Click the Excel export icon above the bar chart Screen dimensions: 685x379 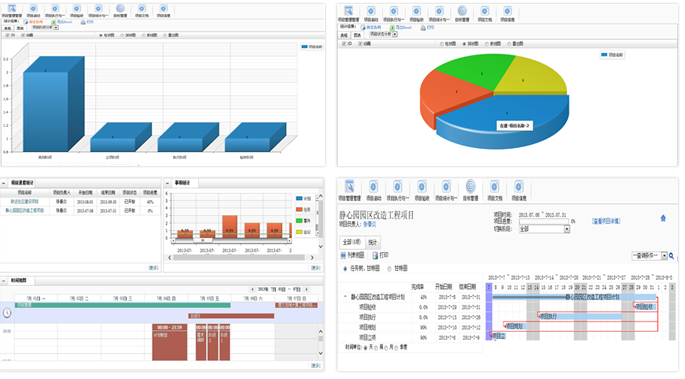tap(53, 22)
